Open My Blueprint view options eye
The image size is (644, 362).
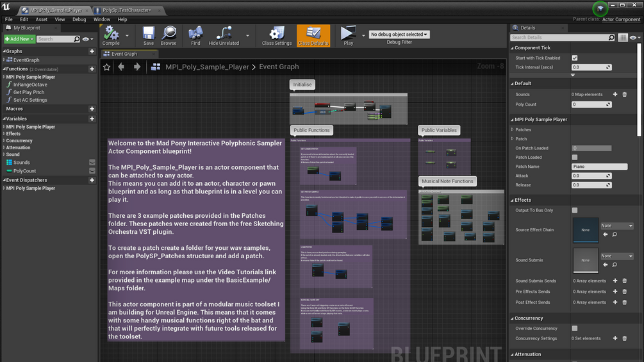pos(88,39)
